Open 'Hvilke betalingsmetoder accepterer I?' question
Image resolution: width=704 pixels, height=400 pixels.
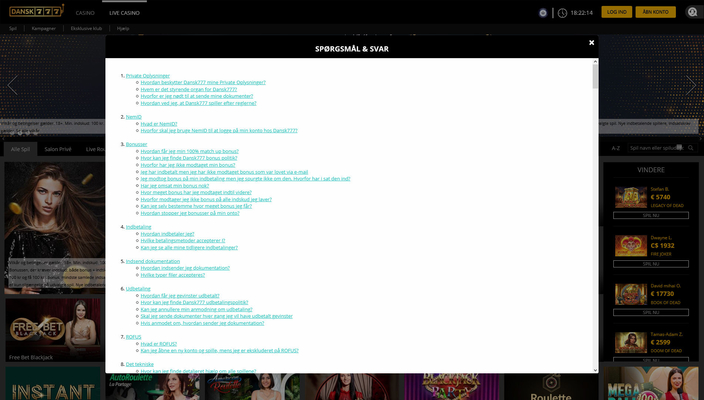click(x=183, y=241)
